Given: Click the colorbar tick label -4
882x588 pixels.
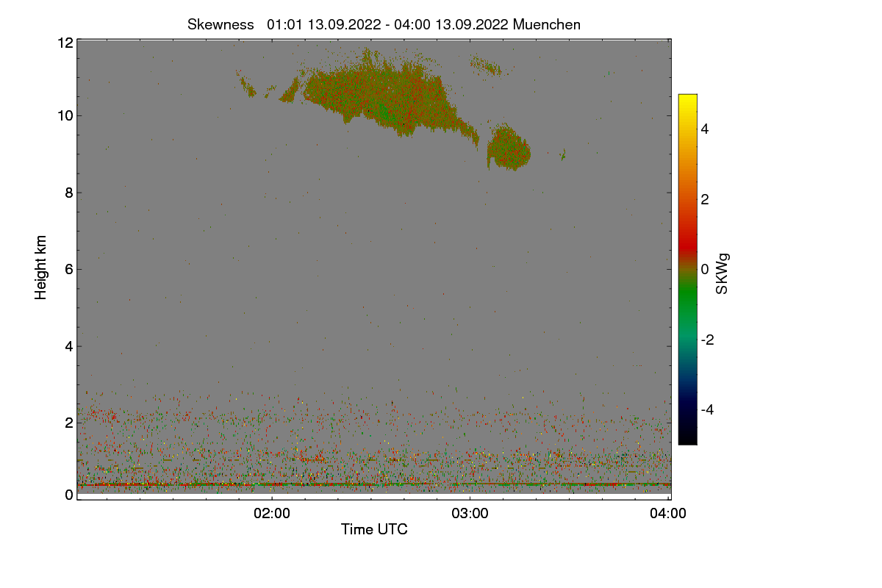Looking at the screenshot, I should [x=708, y=410].
